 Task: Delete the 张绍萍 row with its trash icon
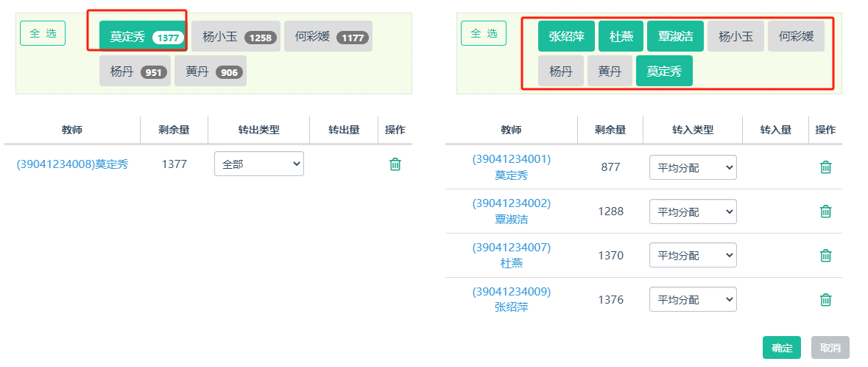826,300
